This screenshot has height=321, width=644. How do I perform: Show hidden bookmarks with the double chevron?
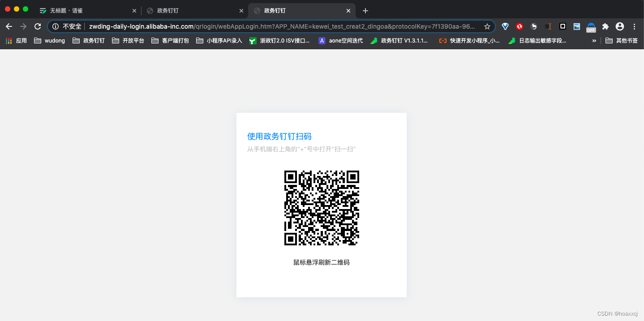tap(594, 41)
